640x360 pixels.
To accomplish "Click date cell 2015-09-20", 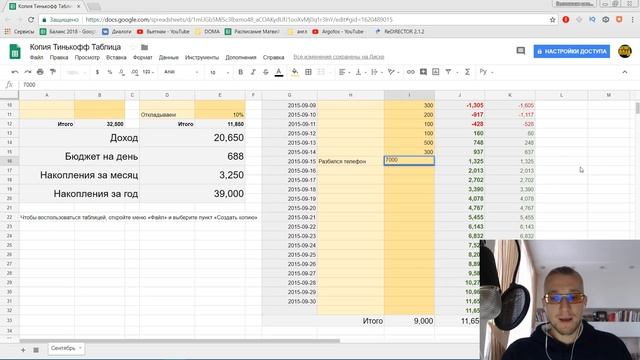I will pos(289,208).
